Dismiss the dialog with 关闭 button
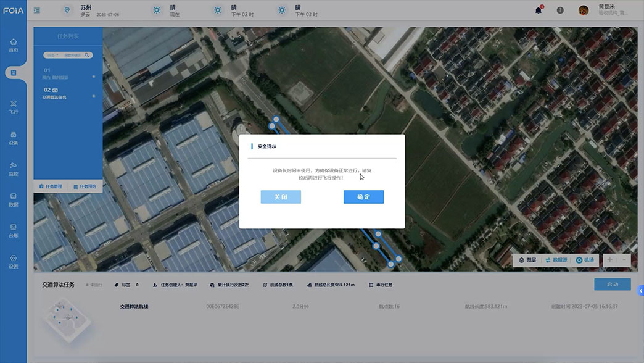 281,197
